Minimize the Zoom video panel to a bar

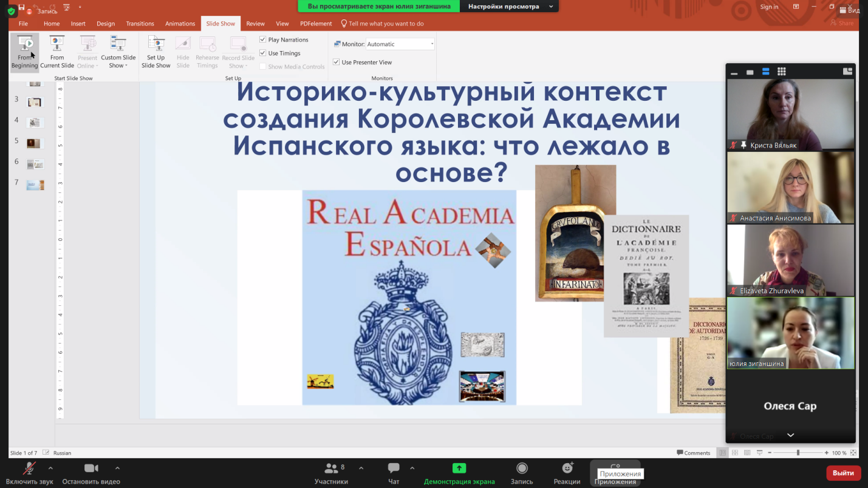click(734, 72)
